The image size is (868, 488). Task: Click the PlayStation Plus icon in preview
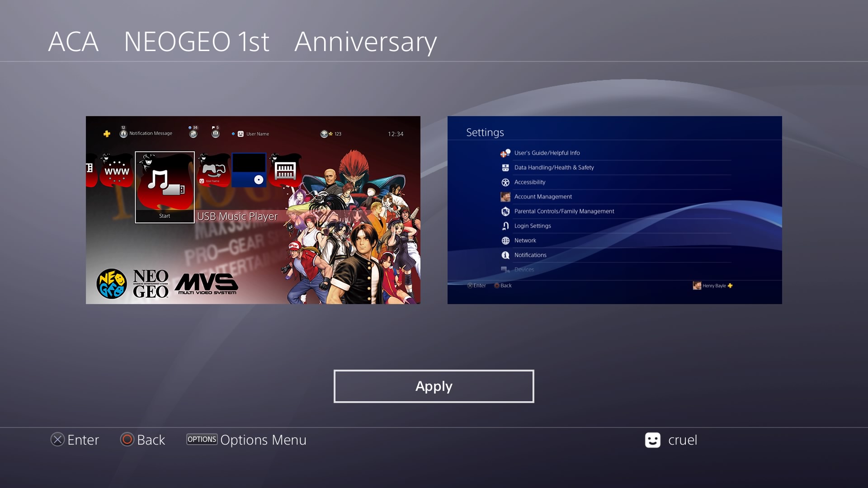point(107,134)
